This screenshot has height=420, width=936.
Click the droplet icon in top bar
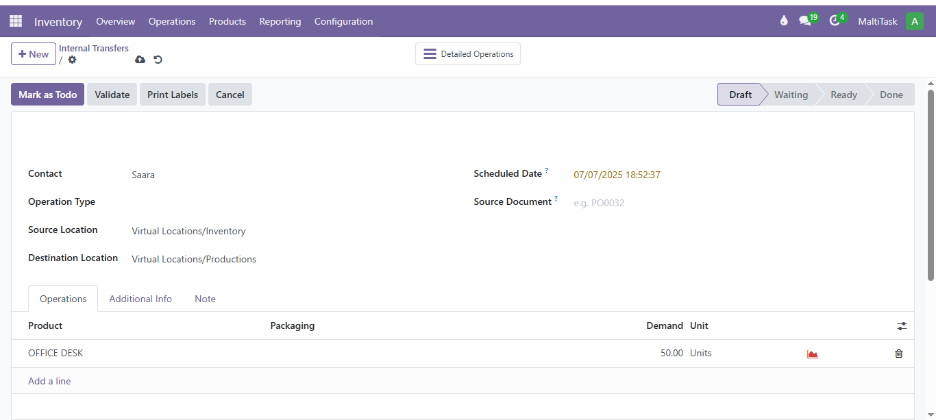(783, 21)
